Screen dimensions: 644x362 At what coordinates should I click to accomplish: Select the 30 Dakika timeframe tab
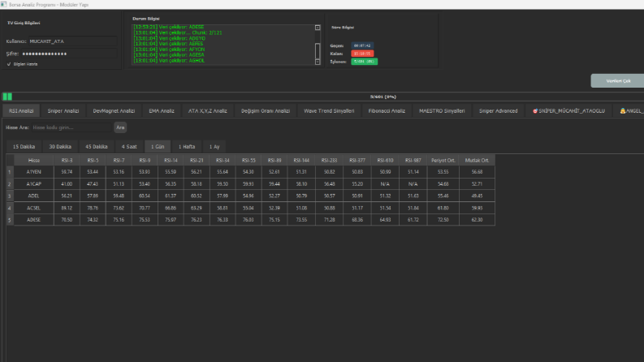[x=60, y=147]
